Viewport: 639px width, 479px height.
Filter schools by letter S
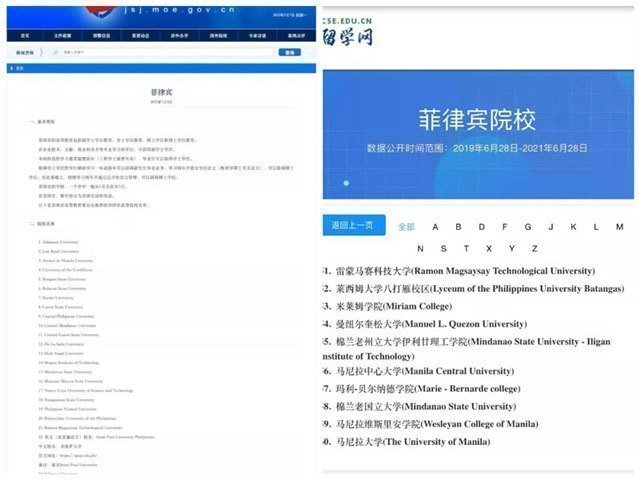[443, 248]
